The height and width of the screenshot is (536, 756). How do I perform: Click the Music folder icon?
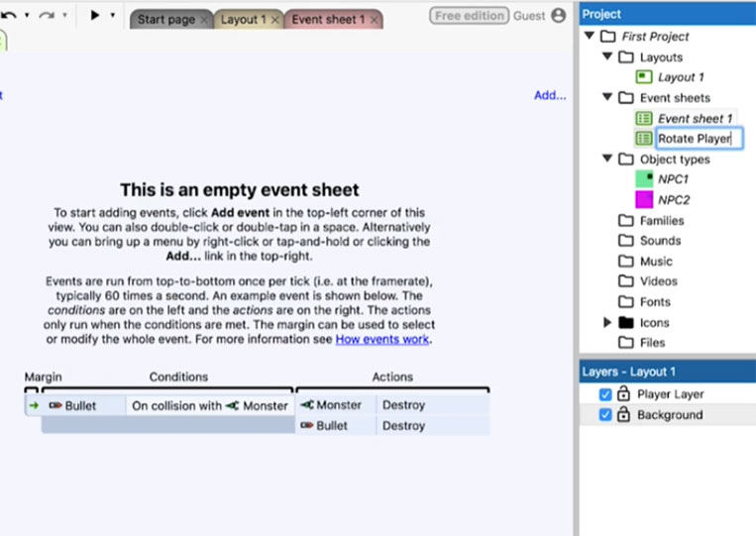tap(626, 261)
